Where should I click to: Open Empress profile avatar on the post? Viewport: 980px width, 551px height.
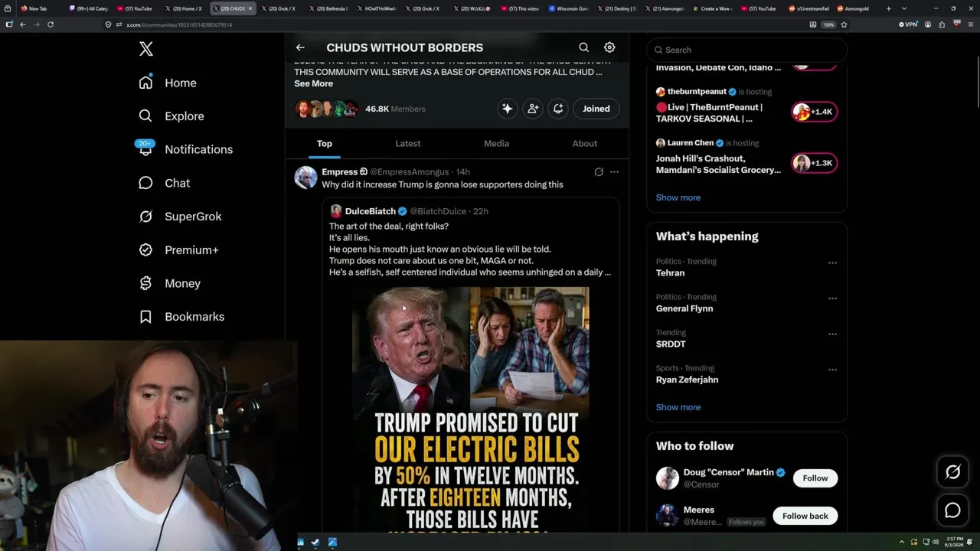[x=305, y=178]
